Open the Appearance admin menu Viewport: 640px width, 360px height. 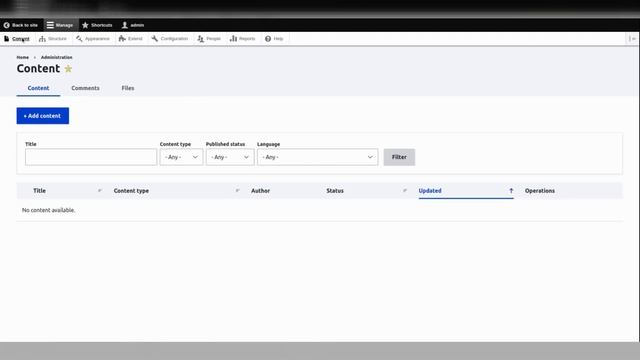click(93, 39)
